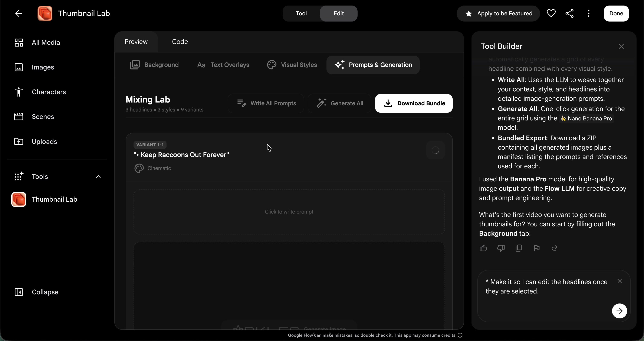Switch to Edit mode
This screenshot has width=644, height=341.
pos(339,13)
